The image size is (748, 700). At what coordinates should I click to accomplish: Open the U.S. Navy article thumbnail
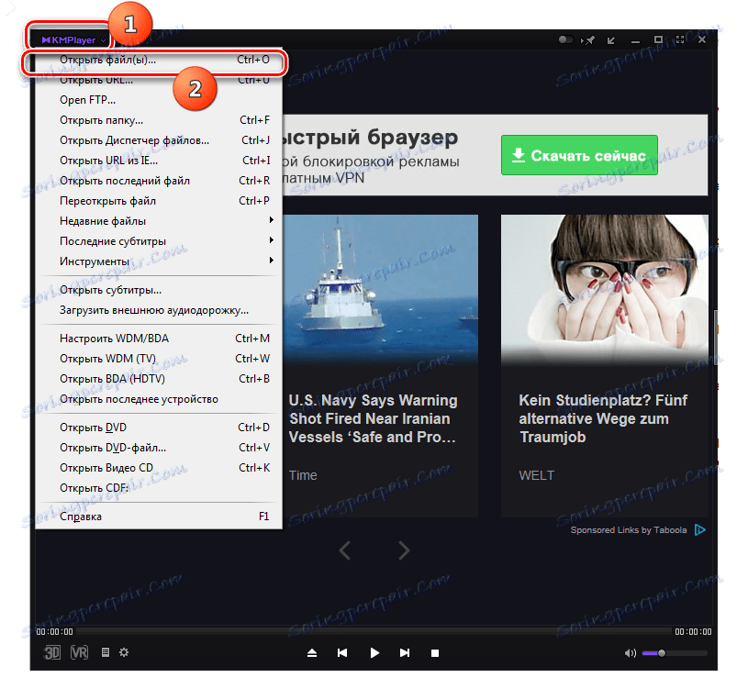380,289
